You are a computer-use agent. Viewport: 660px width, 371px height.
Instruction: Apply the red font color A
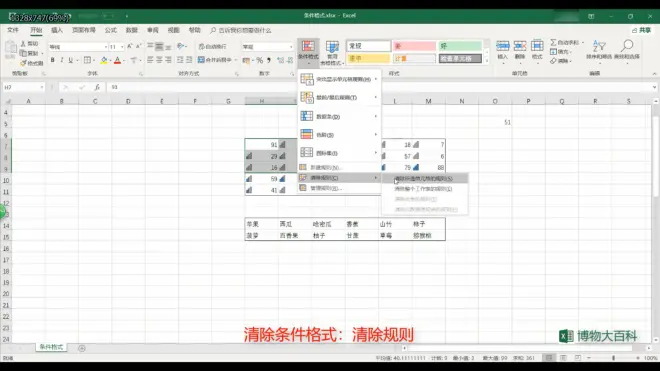coord(117,61)
